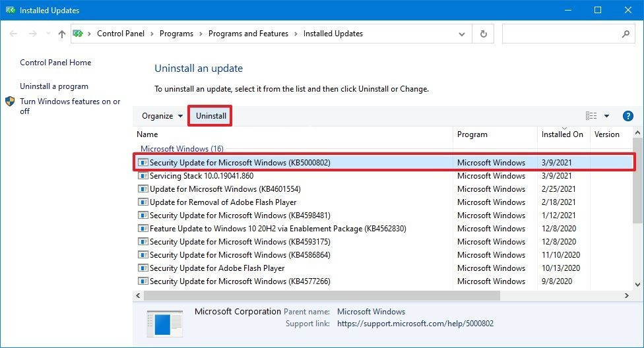The width and height of the screenshot is (644, 348).
Task: Click the icon beside KB4601554 update
Action: [x=143, y=188]
